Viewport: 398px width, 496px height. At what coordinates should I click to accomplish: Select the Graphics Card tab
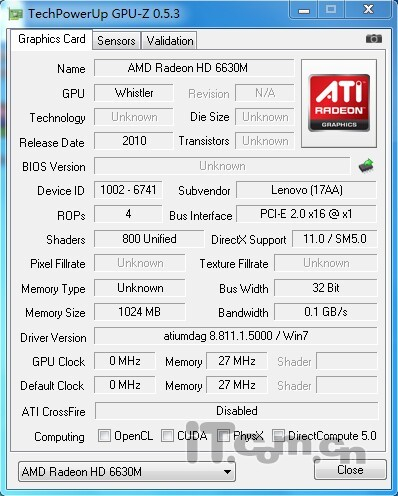coord(52,39)
